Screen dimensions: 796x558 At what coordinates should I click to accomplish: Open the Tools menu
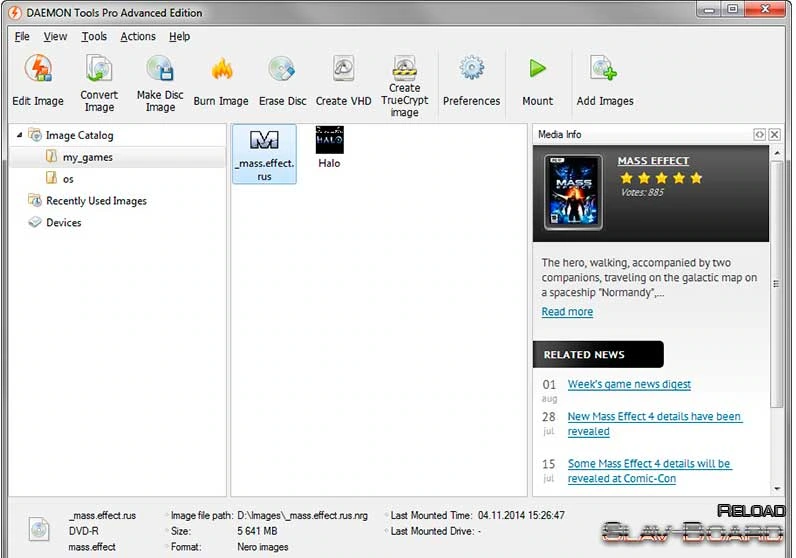point(94,37)
